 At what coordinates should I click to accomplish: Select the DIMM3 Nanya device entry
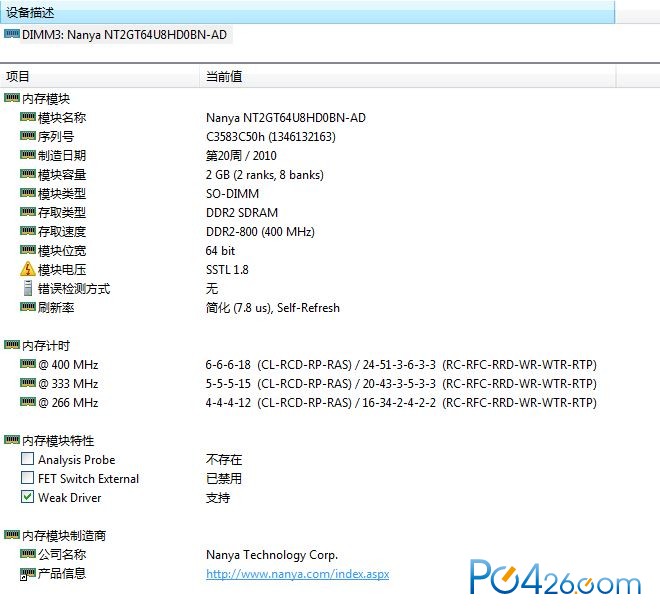pyautogui.click(x=124, y=35)
